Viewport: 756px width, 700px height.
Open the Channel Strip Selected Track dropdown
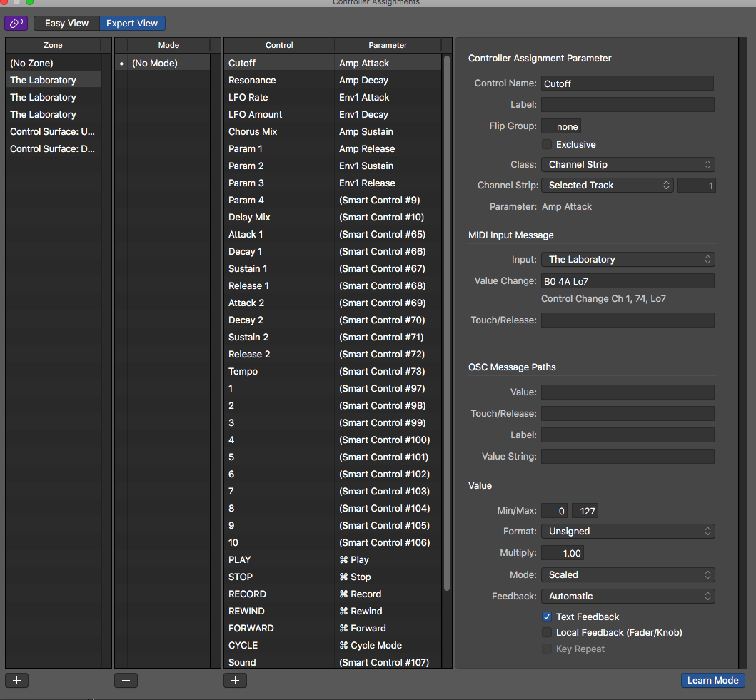607,186
